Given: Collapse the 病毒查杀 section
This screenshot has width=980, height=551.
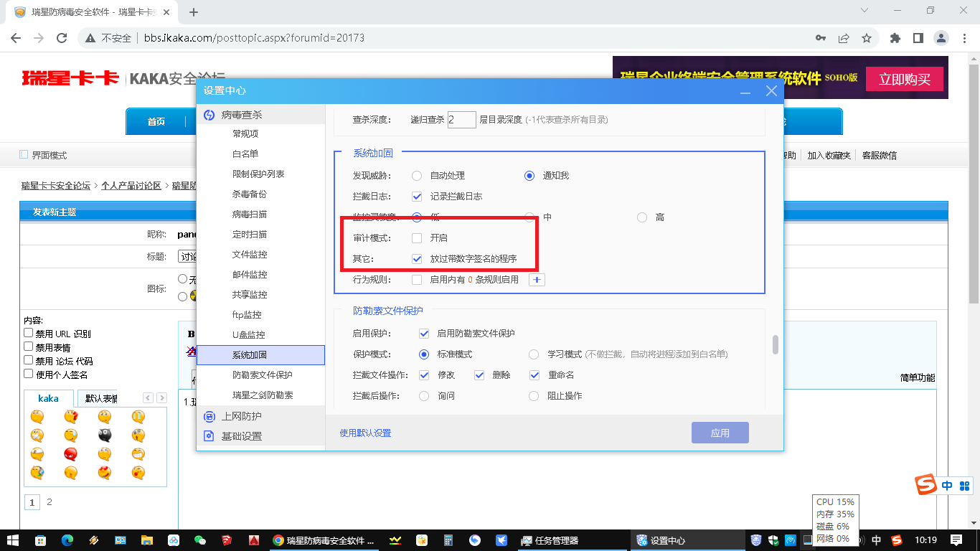Looking at the screenshot, I should click(x=241, y=115).
